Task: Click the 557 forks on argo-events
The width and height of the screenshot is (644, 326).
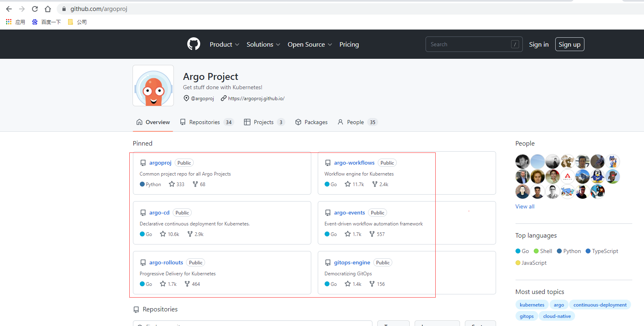Action: tap(377, 234)
